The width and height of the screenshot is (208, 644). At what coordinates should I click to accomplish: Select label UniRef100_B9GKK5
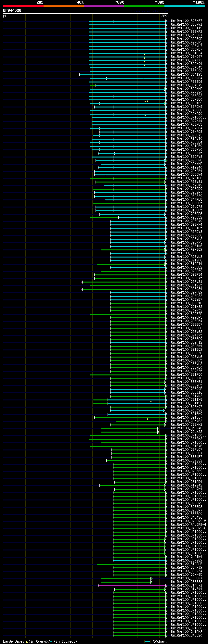pyautogui.click(x=187, y=89)
